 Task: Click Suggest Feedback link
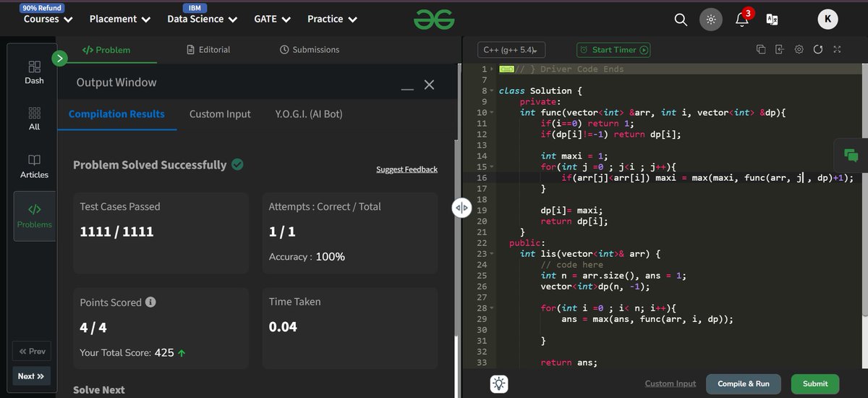[407, 169]
